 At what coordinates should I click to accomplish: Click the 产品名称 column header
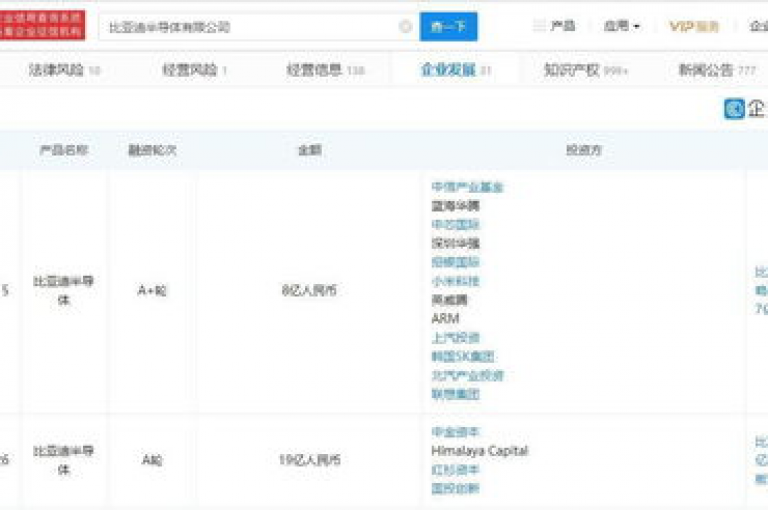64,150
